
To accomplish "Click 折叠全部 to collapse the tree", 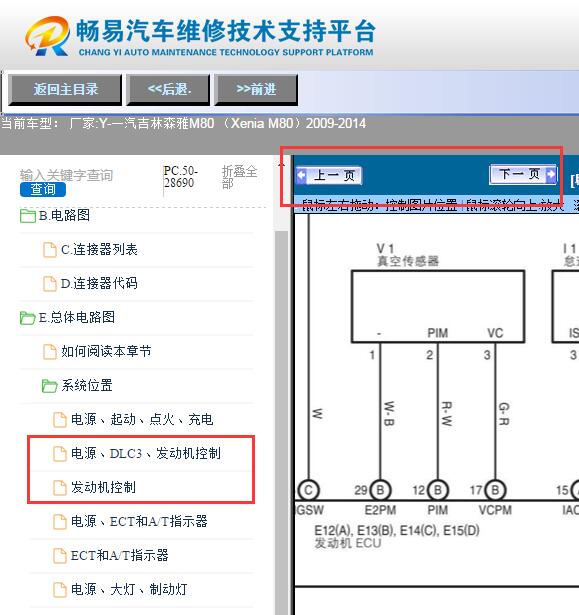I will [x=239, y=177].
